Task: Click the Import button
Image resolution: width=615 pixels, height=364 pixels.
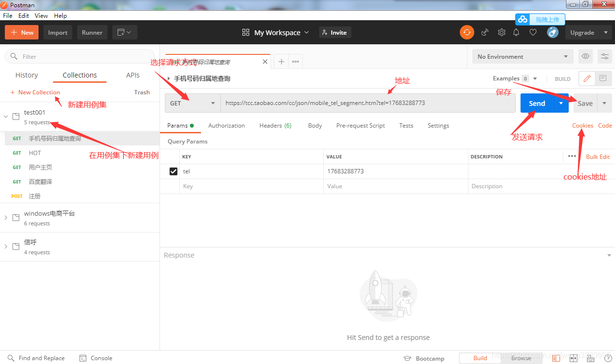Action: pos(58,32)
